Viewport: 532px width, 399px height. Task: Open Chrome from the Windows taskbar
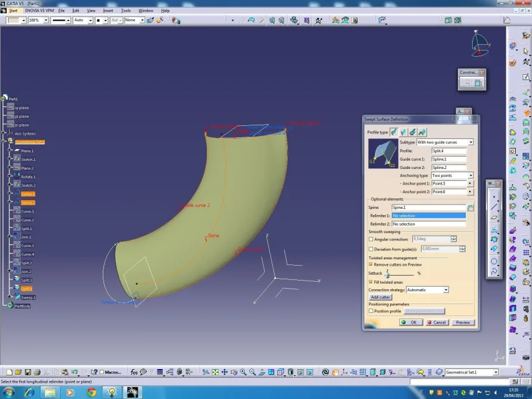point(92,393)
